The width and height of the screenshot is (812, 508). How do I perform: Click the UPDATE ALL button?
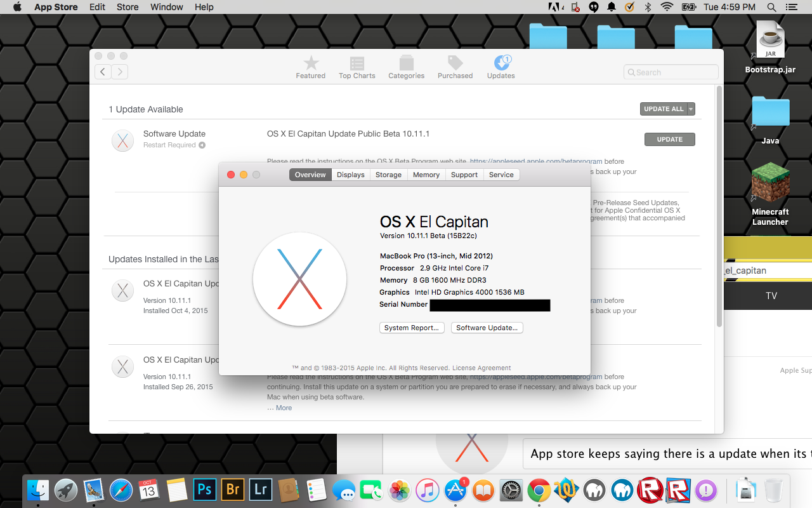(664, 109)
